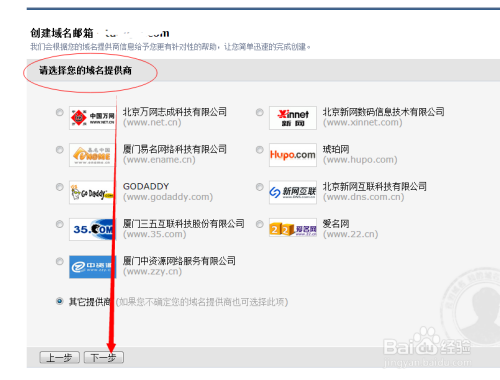Image resolution: width=500 pixels, height=380 pixels.
Task: Click 北京新网数码信息技术有限公司 label
Action: [383, 112]
